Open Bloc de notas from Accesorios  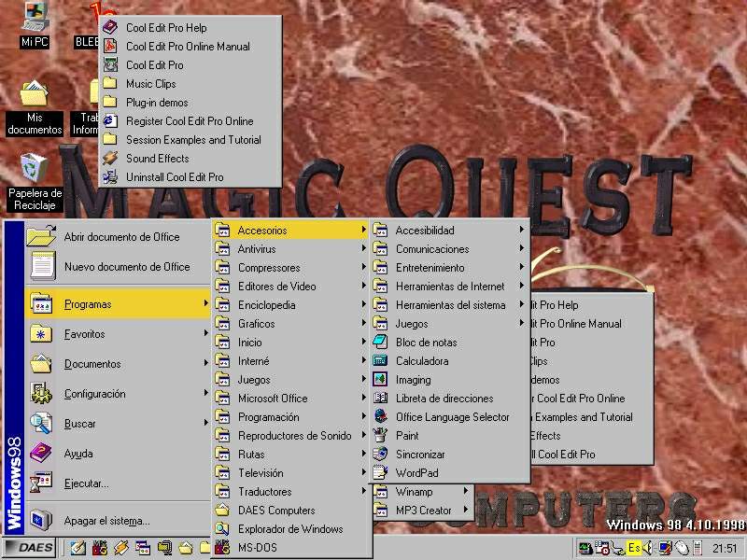pyautogui.click(x=451, y=342)
